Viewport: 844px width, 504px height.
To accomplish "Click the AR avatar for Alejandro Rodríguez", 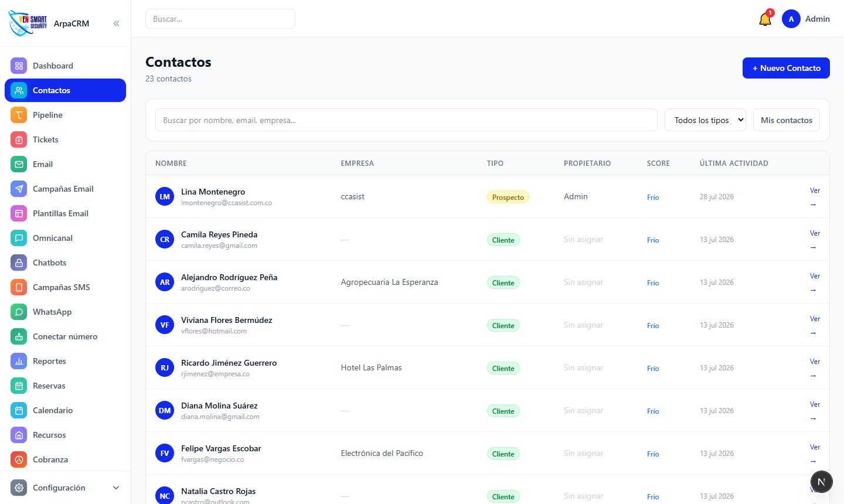I will 165,282.
